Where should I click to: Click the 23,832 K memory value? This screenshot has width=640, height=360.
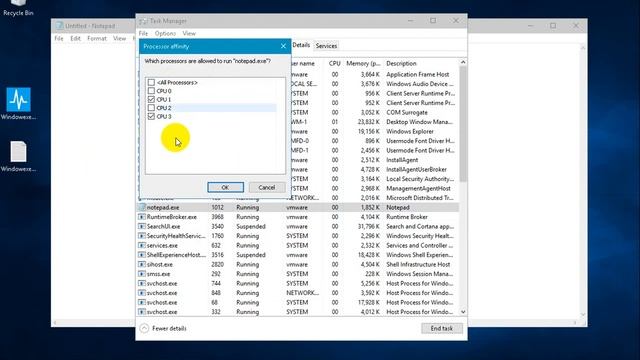[x=369, y=122]
